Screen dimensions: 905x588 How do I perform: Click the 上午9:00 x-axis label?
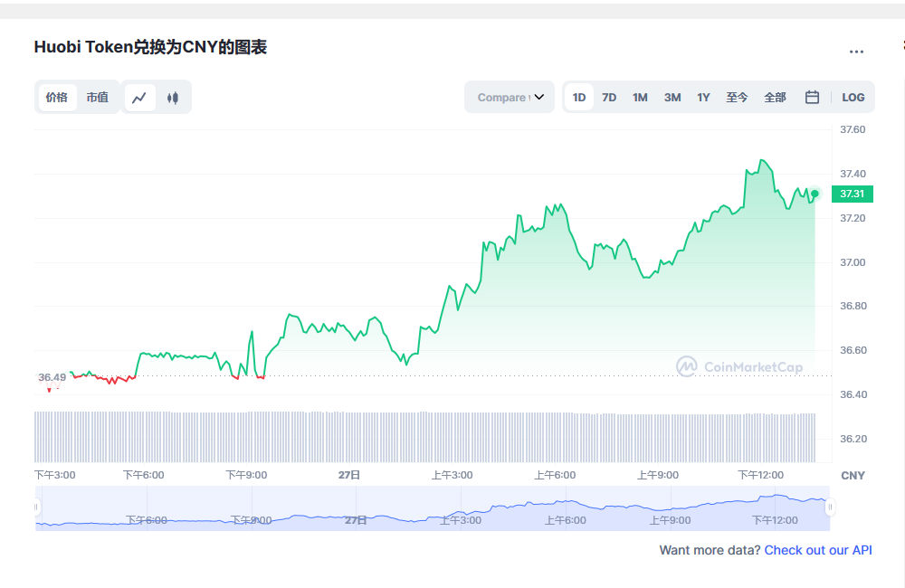[x=657, y=475]
